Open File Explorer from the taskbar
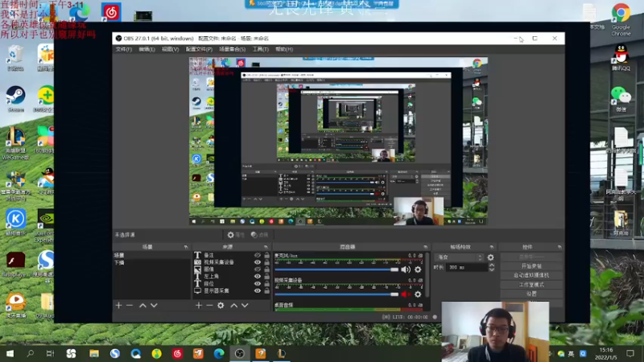Screen dimensions: 644x362 point(94,353)
